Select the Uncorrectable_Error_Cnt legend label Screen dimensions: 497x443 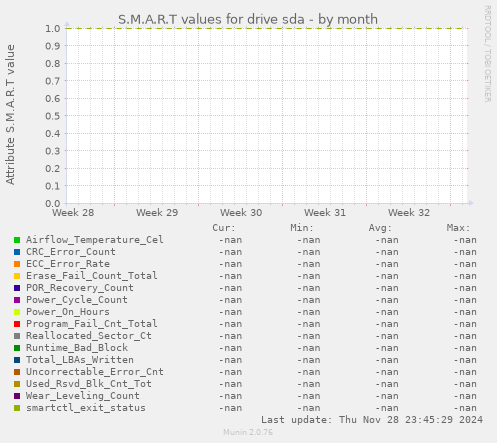95,372
